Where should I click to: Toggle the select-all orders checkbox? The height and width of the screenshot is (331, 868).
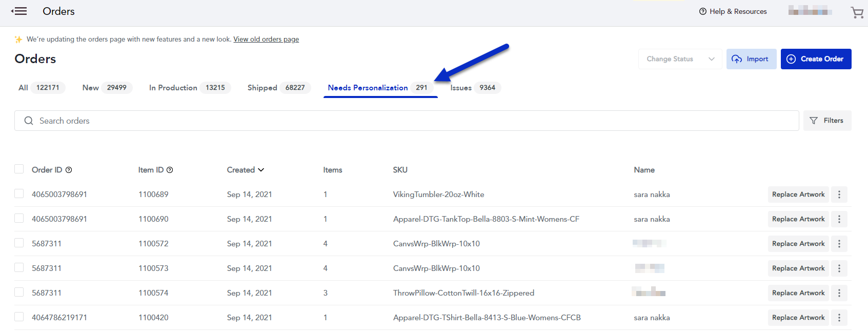pos(19,169)
